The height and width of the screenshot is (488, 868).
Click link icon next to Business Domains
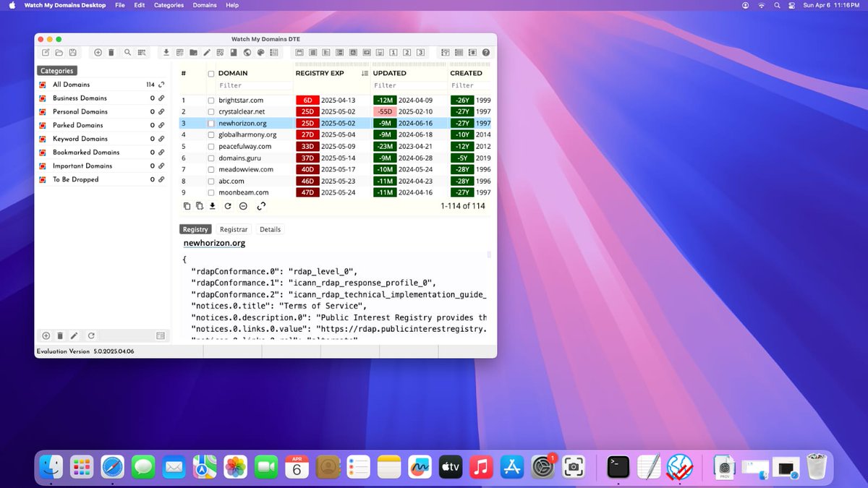point(161,98)
